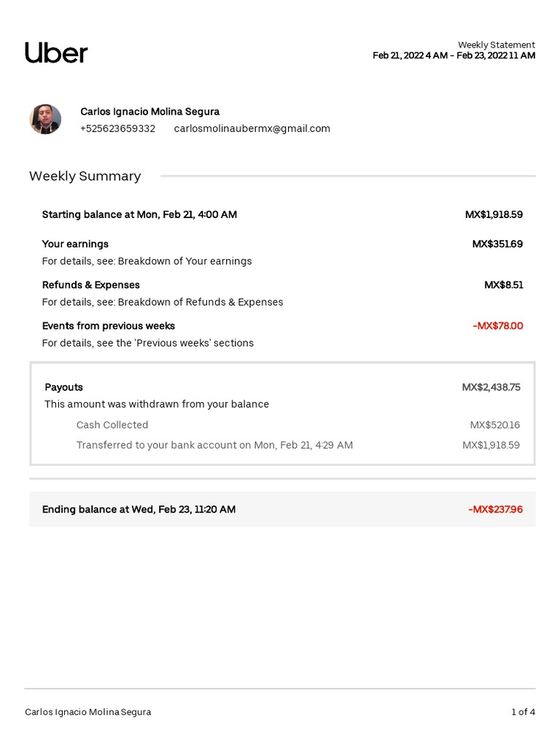
Task: Click the statement date range in header
Action: point(454,56)
